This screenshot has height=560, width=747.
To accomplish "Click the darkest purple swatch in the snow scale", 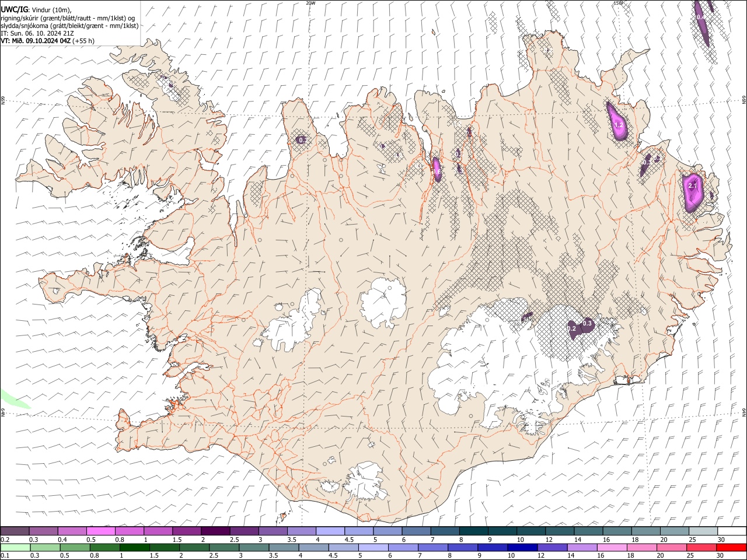I will (x=216, y=531).
